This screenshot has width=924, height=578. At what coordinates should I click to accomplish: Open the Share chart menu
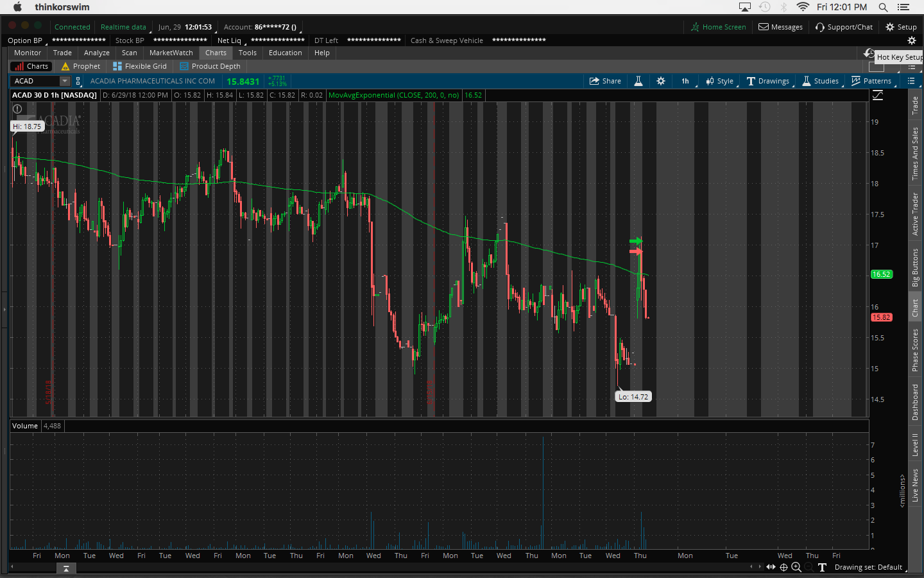click(x=605, y=81)
